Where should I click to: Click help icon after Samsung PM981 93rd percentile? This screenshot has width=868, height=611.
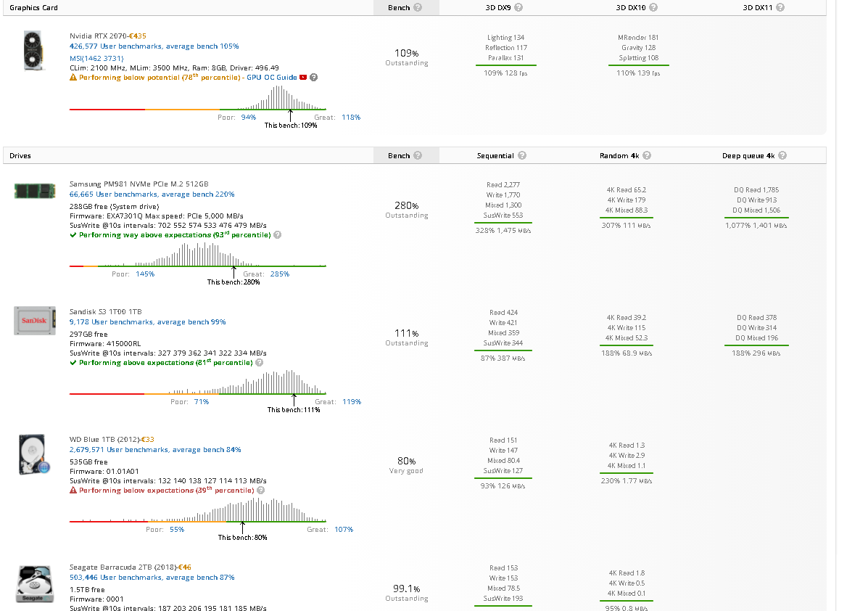[x=277, y=235]
